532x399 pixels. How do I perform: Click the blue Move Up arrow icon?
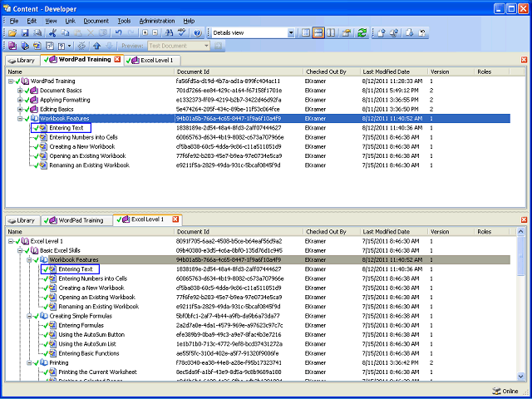[96, 46]
